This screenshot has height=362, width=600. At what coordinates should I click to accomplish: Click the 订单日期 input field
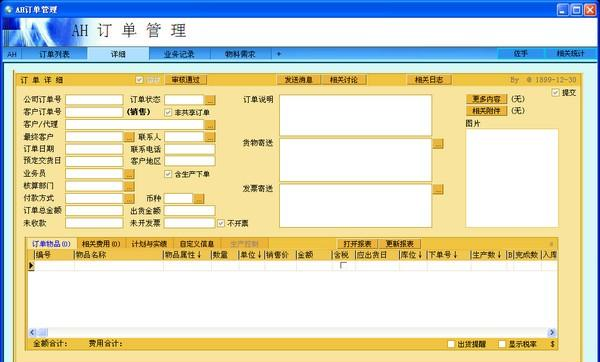click(x=94, y=149)
